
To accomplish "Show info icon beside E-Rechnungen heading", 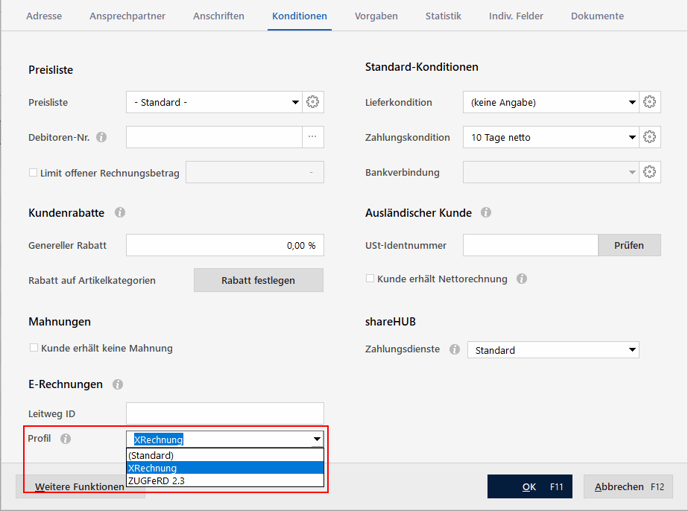I will pyautogui.click(x=118, y=384).
